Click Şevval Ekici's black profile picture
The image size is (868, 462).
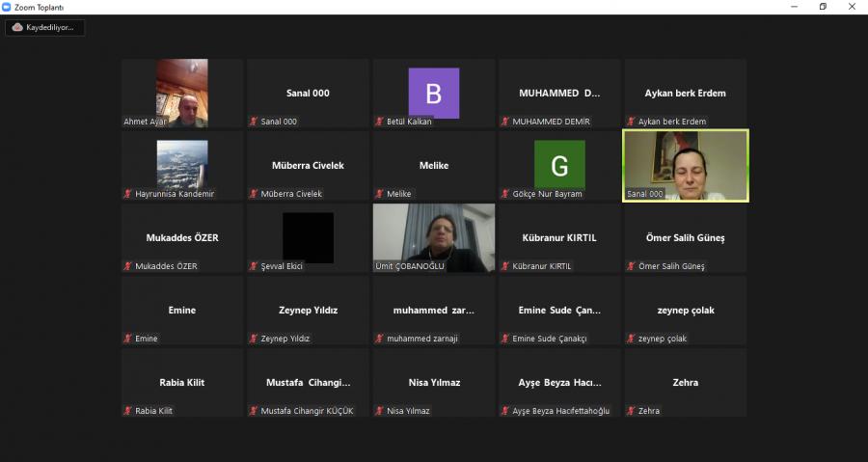308,237
